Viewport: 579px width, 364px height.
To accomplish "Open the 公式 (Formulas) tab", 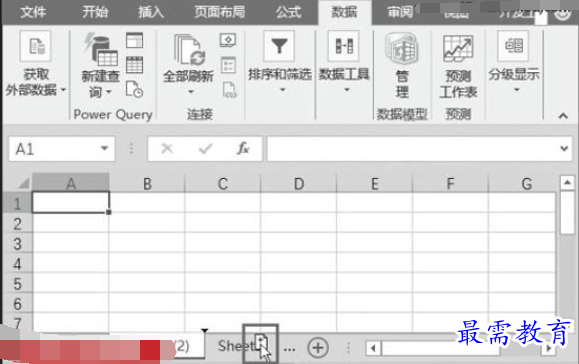I will [x=288, y=12].
